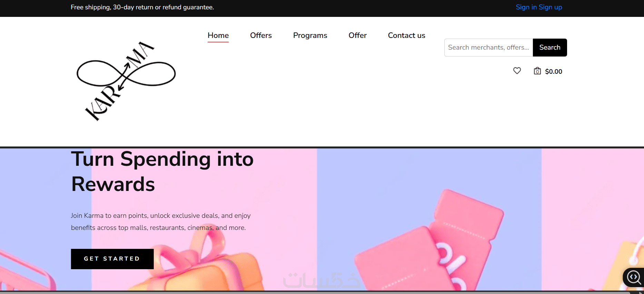Open the Programs menu item
Screen dimensions: 644x294
point(310,36)
